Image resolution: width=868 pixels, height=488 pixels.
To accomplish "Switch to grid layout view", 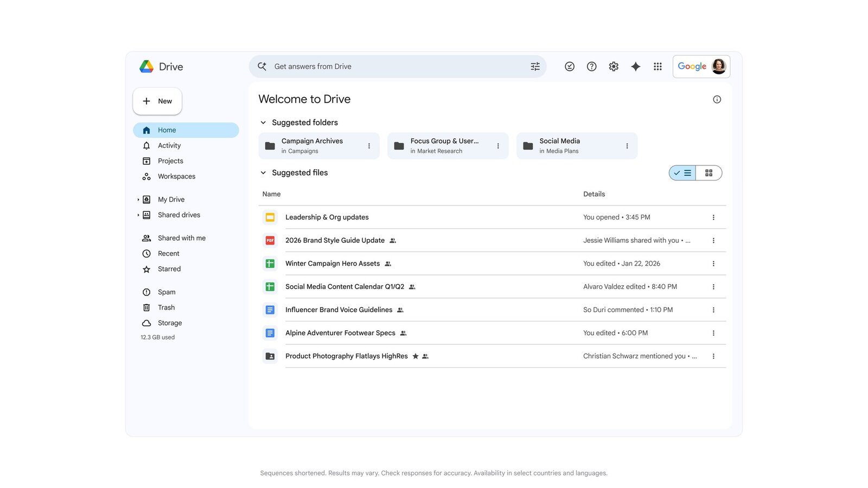I will pyautogui.click(x=709, y=173).
